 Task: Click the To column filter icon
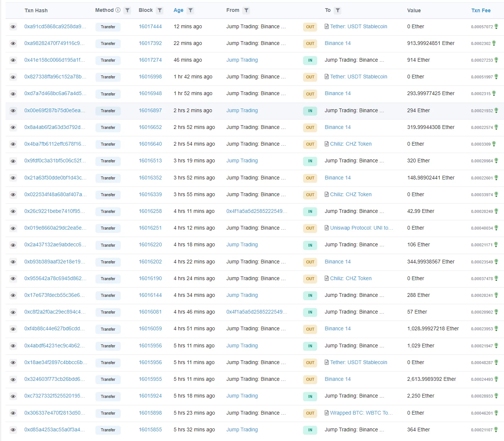tap(338, 10)
